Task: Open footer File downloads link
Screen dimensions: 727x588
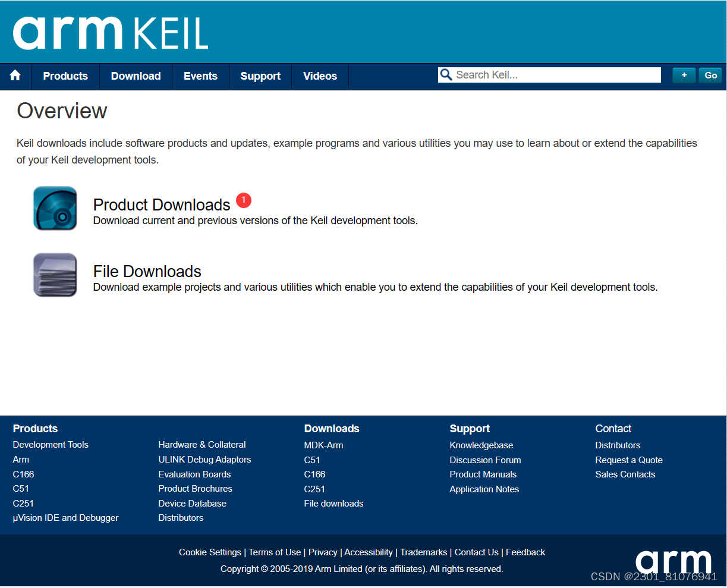Action: [334, 504]
